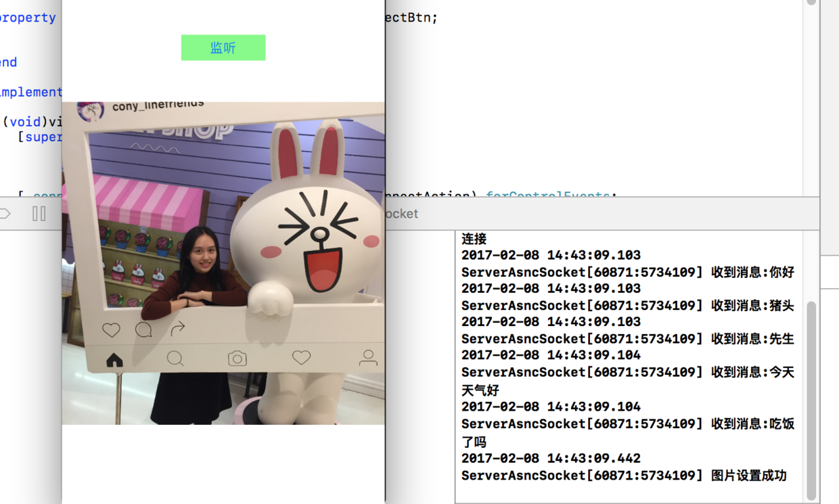Click the console output vertical scrollbar
The height and width of the screenshot is (504, 839).
click(x=811, y=400)
